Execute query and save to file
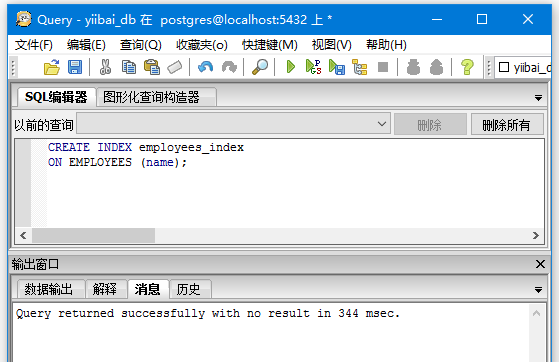Viewport: 559px width, 362px height. coord(337,67)
